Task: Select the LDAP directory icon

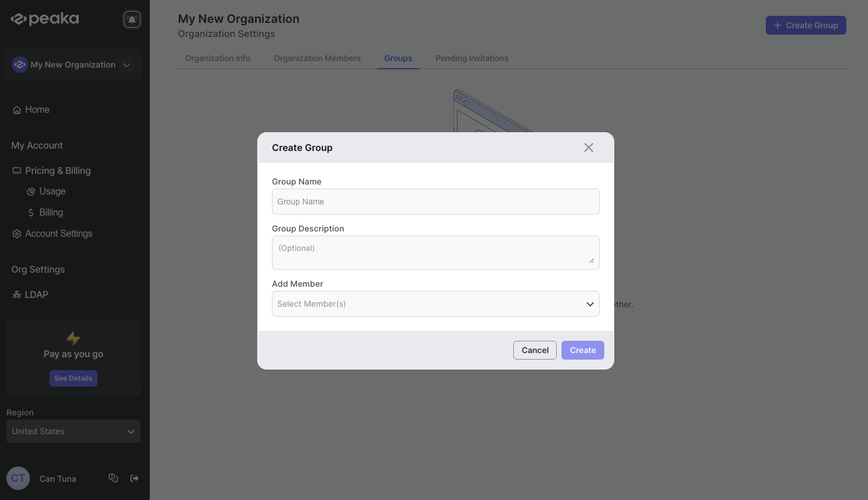Action: [x=16, y=294]
